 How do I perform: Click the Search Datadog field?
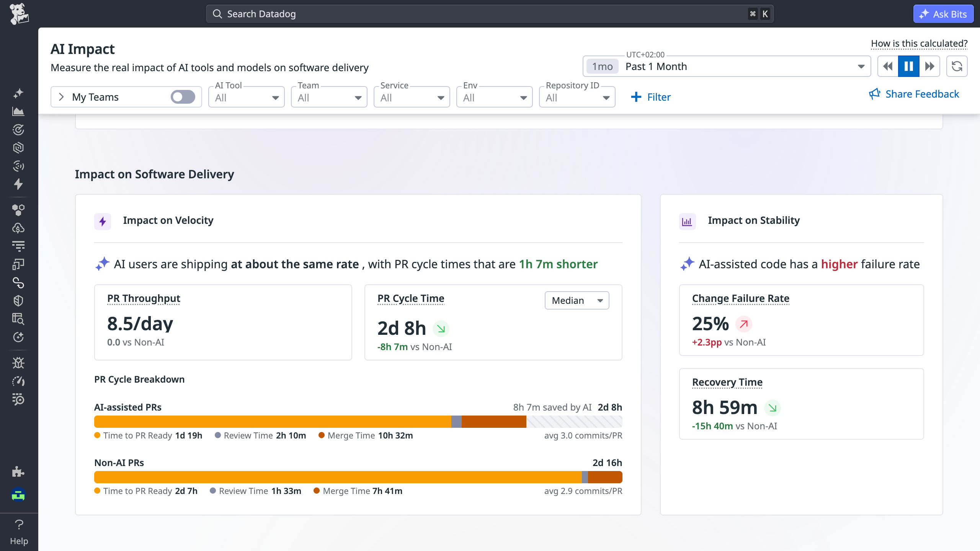pos(490,14)
